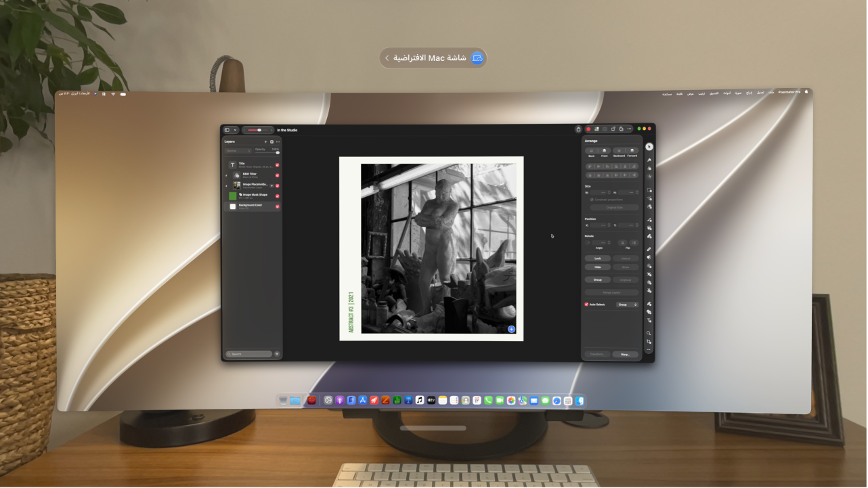Add a new layer with plus icon
Image resolution: width=868 pixels, height=488 pixels.
click(x=265, y=142)
